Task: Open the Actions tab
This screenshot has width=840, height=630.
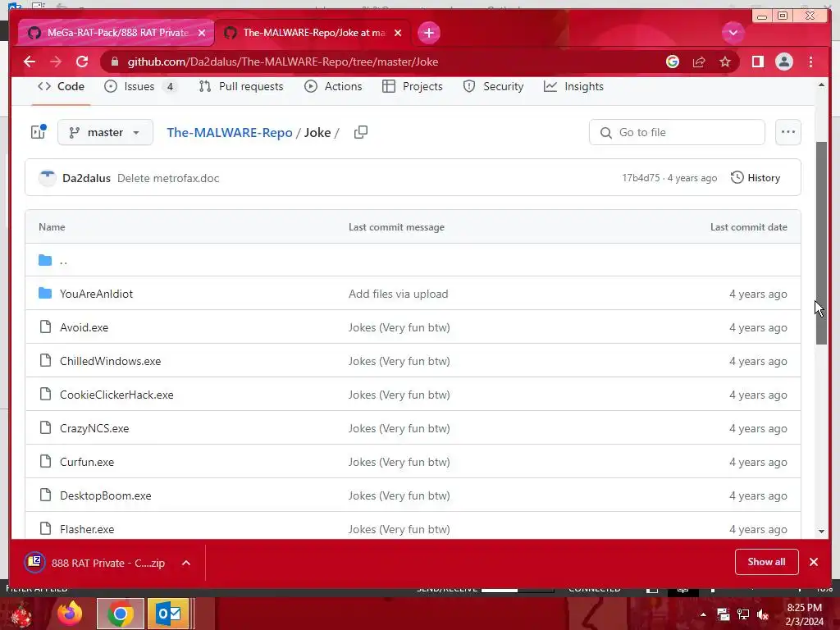Action: [333, 86]
